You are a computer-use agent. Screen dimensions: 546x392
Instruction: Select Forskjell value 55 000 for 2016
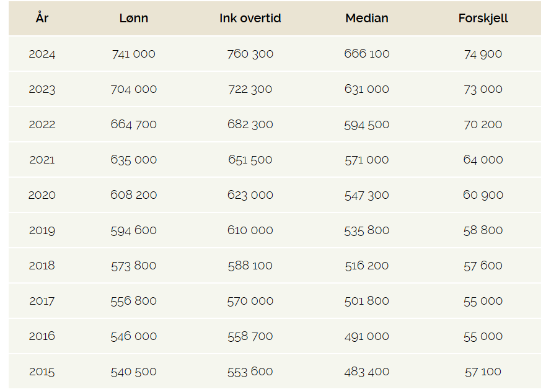483,336
